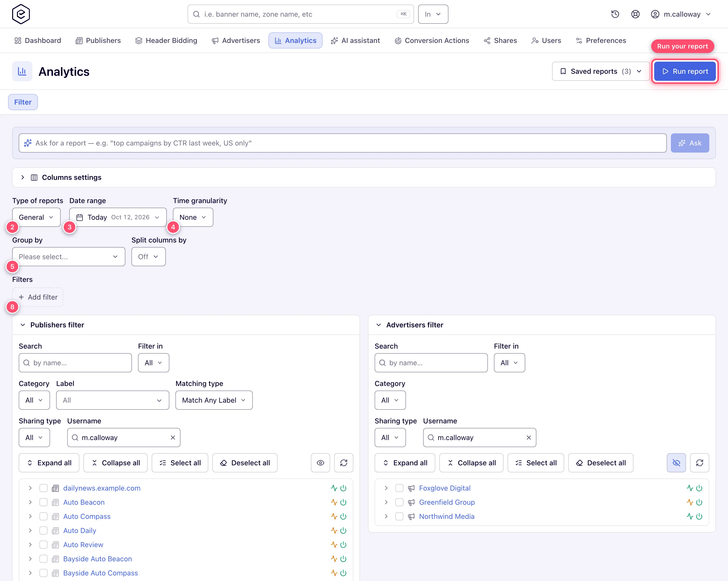The image size is (728, 581).
Task: Click power icon for Greenfield Group
Action: 699,502
